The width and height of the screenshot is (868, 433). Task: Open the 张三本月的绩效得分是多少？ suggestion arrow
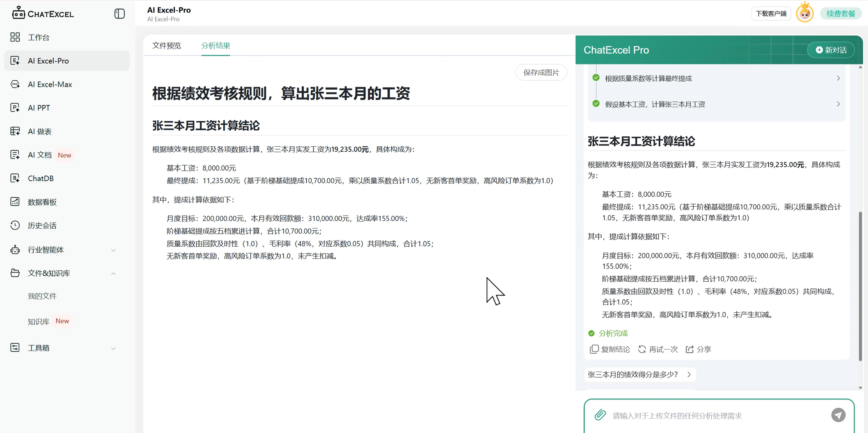click(x=689, y=374)
